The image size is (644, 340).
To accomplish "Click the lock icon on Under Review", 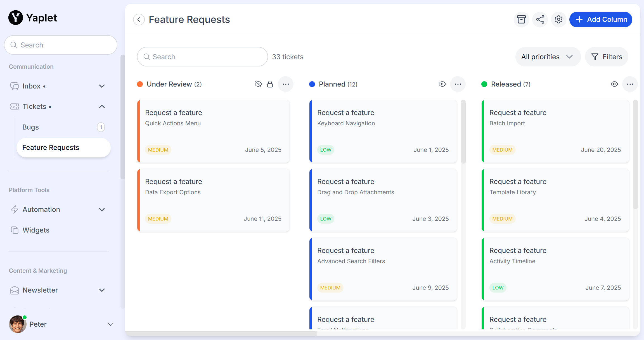I will tap(270, 84).
